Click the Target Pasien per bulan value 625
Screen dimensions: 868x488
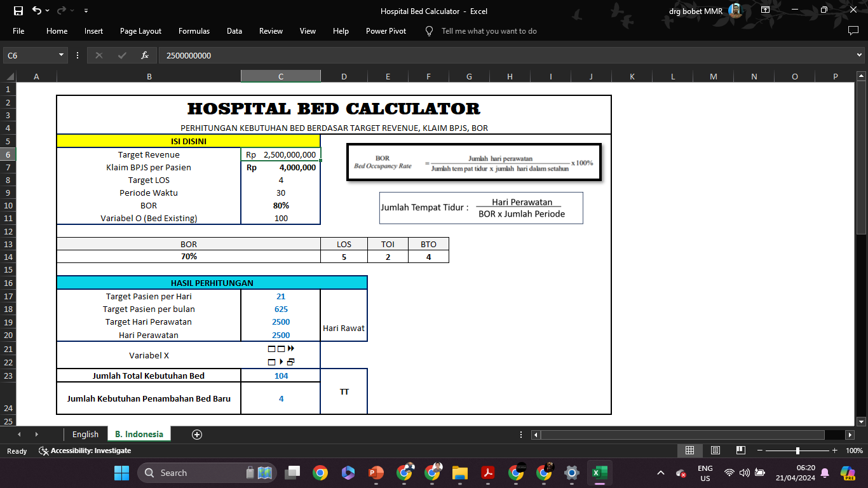tap(281, 309)
